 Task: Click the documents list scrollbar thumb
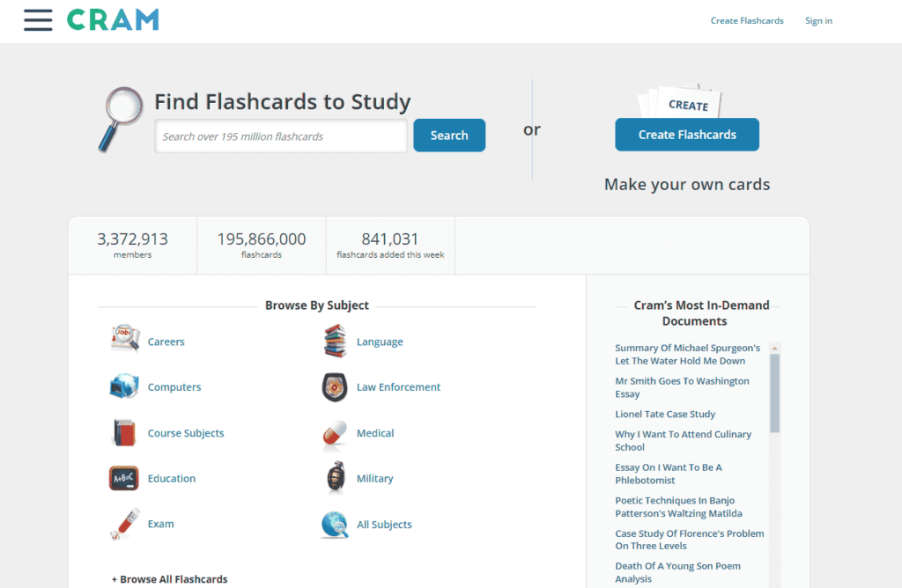(775, 393)
